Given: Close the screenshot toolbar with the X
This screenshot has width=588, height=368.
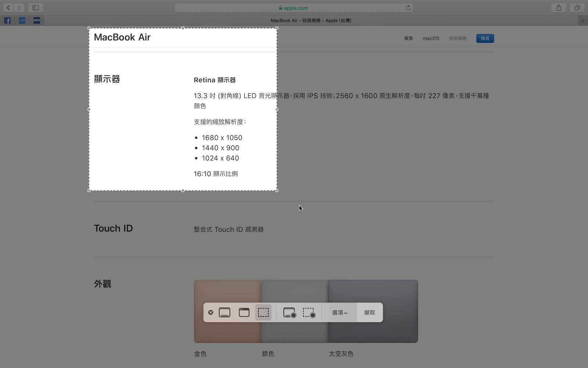Looking at the screenshot, I should tap(211, 312).
